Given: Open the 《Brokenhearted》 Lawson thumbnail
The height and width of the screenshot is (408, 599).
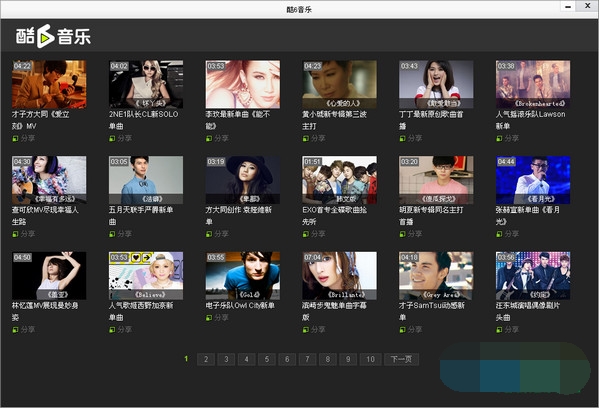Looking at the screenshot, I should tap(533, 84).
